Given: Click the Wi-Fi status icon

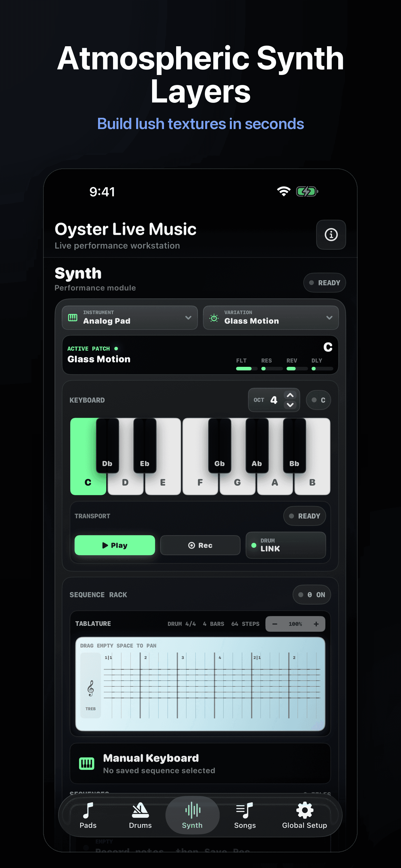Looking at the screenshot, I should 284,192.
